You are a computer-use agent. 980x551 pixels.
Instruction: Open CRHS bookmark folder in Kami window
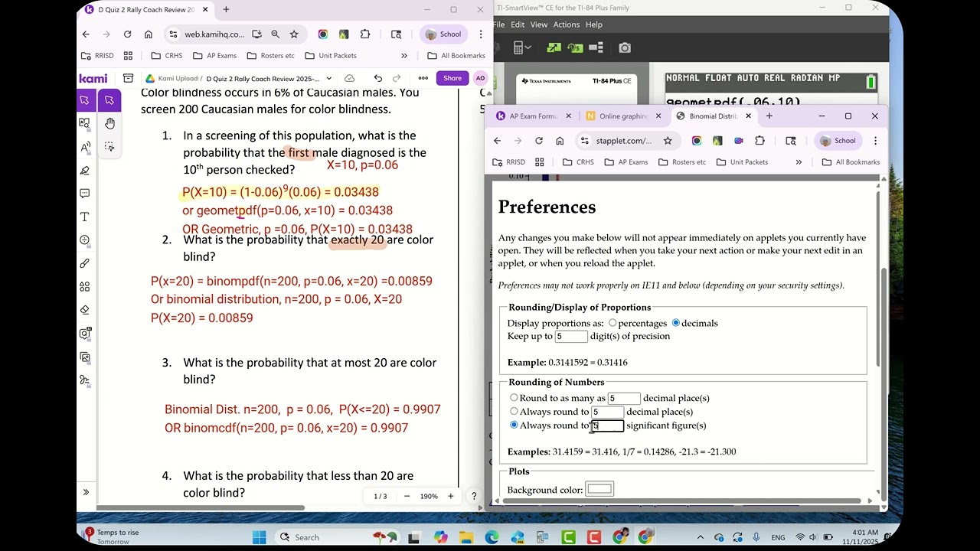click(167, 56)
